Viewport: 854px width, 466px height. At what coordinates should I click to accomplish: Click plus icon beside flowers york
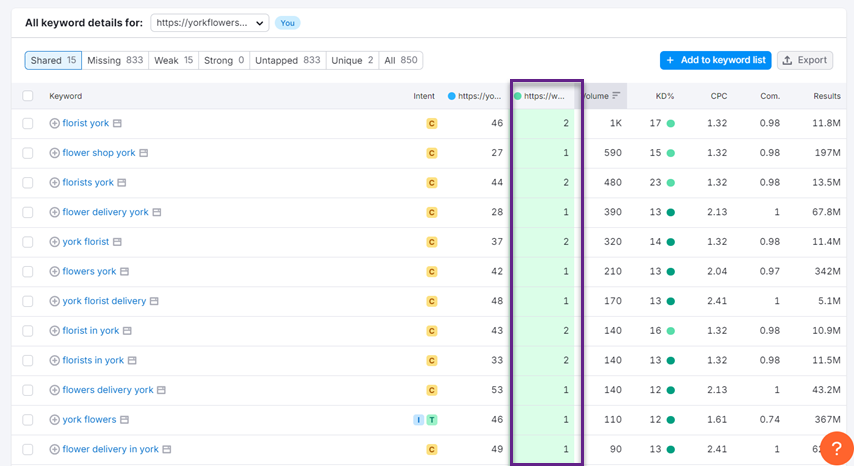point(54,272)
